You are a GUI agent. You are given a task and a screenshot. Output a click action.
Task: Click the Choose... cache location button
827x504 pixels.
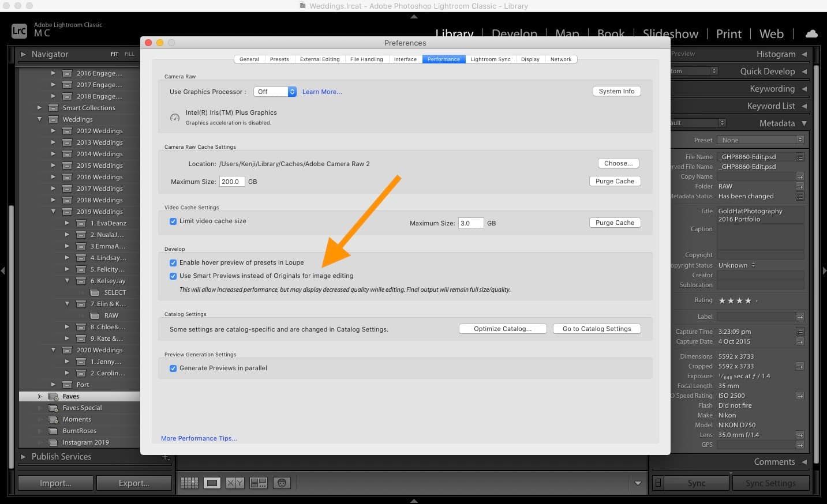pyautogui.click(x=618, y=163)
